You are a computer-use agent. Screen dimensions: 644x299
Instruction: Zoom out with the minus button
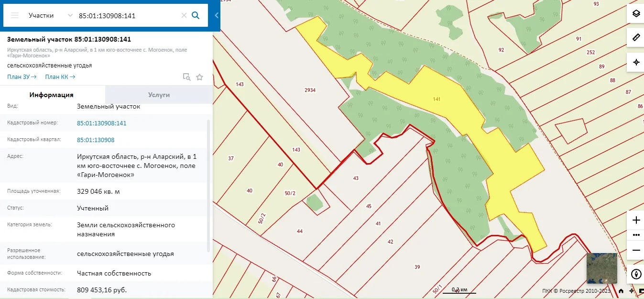[636, 250]
